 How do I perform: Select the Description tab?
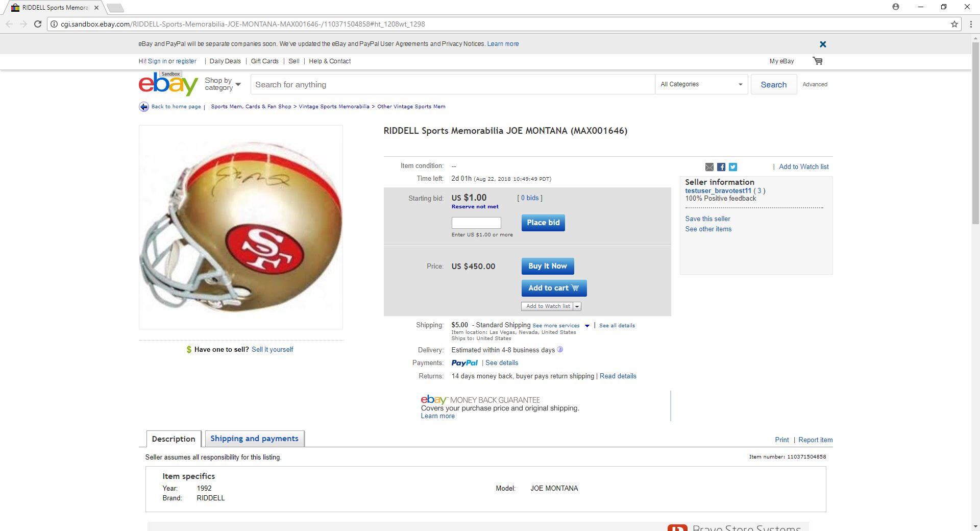coord(174,439)
